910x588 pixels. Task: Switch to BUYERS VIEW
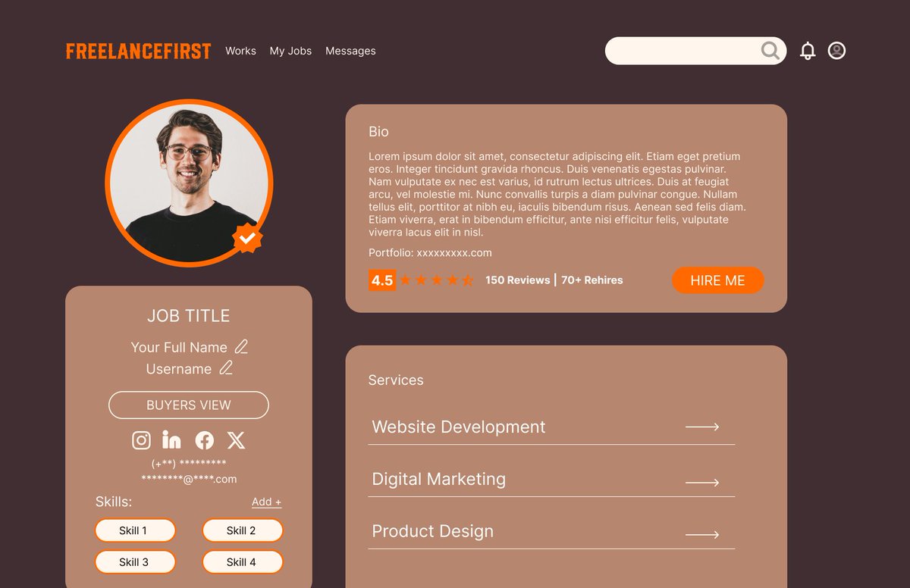point(189,405)
